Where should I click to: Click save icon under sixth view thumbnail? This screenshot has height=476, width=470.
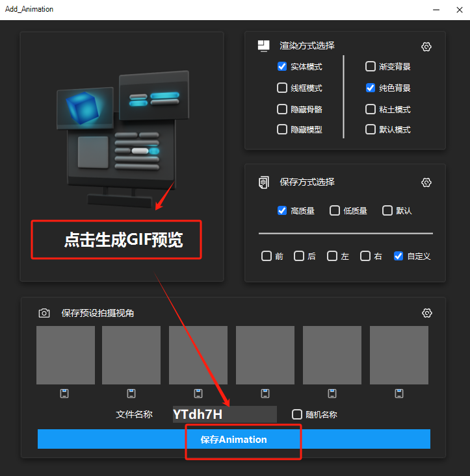(399, 394)
